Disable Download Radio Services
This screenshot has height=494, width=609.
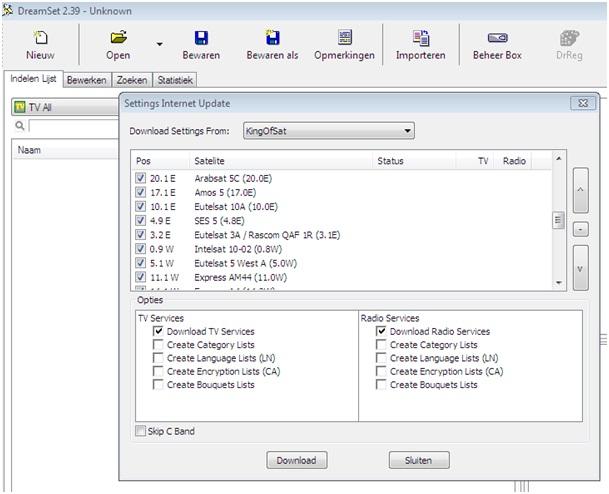coord(381,331)
